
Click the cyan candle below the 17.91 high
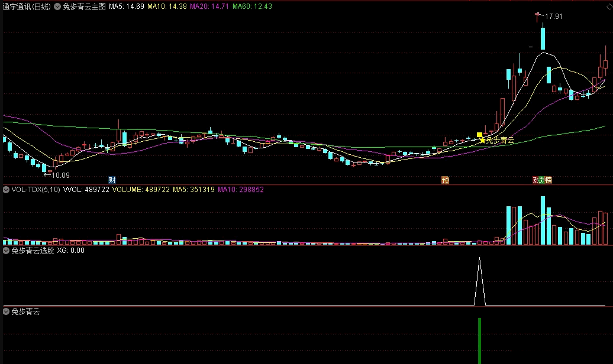coord(543,38)
